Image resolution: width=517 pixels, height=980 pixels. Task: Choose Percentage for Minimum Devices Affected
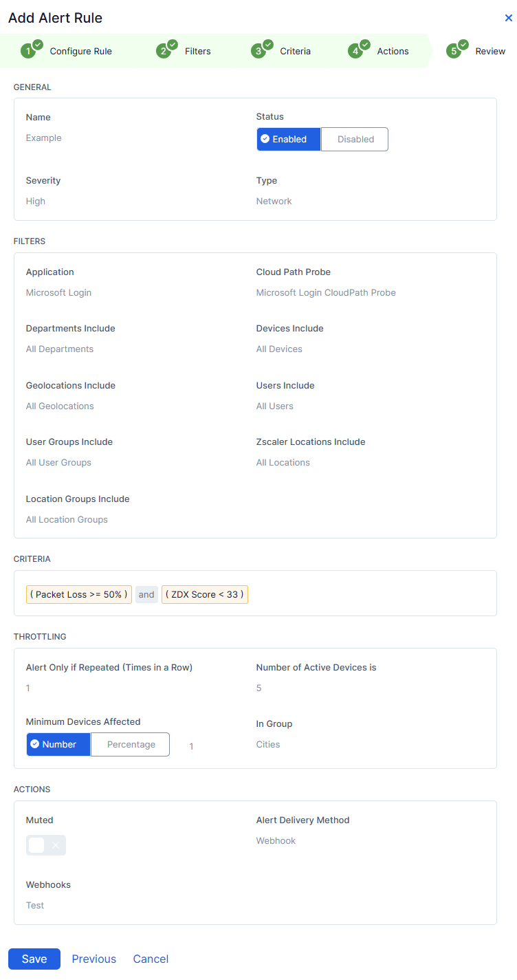131,744
